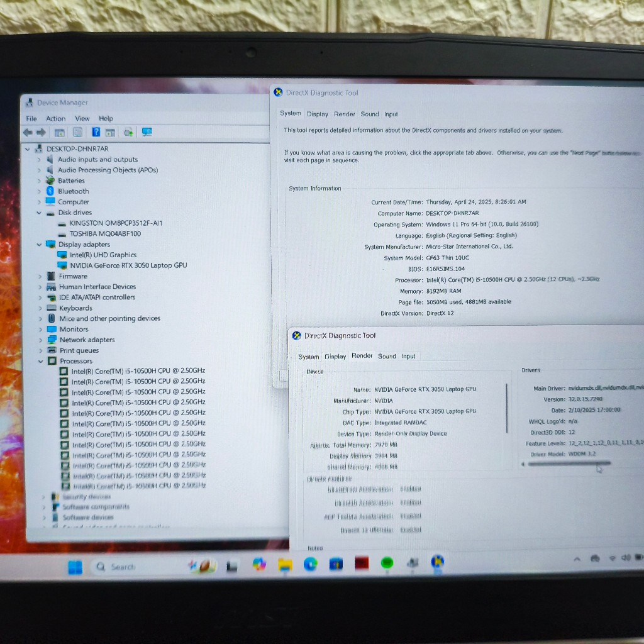Screen dimensions: 644x644
Task: Collapse the DESKTOP-DHNR7AR root node
Action: click(28, 149)
